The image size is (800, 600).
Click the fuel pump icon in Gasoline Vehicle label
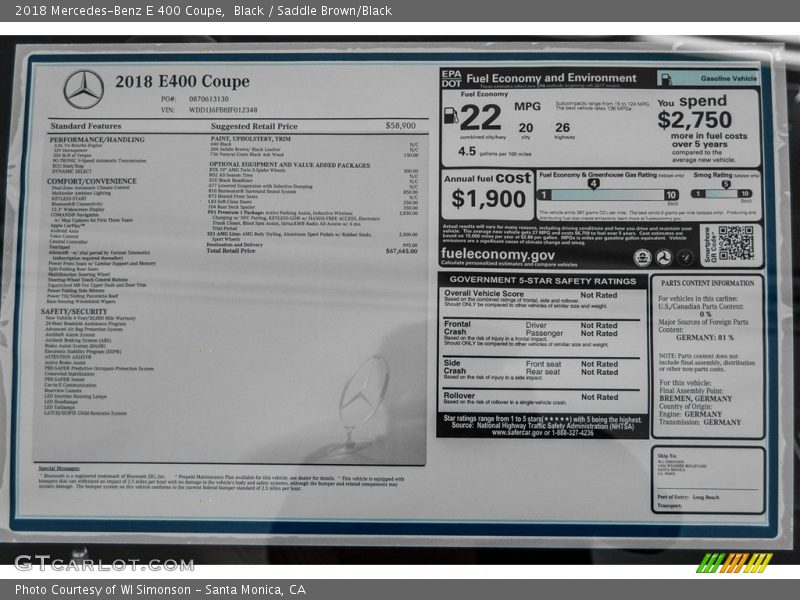(665, 79)
